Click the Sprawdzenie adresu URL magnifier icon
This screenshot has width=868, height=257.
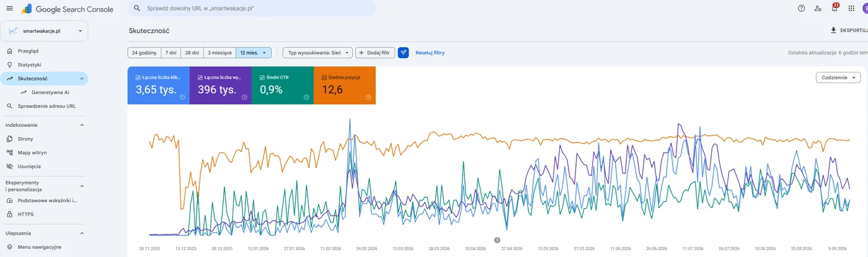coord(9,106)
